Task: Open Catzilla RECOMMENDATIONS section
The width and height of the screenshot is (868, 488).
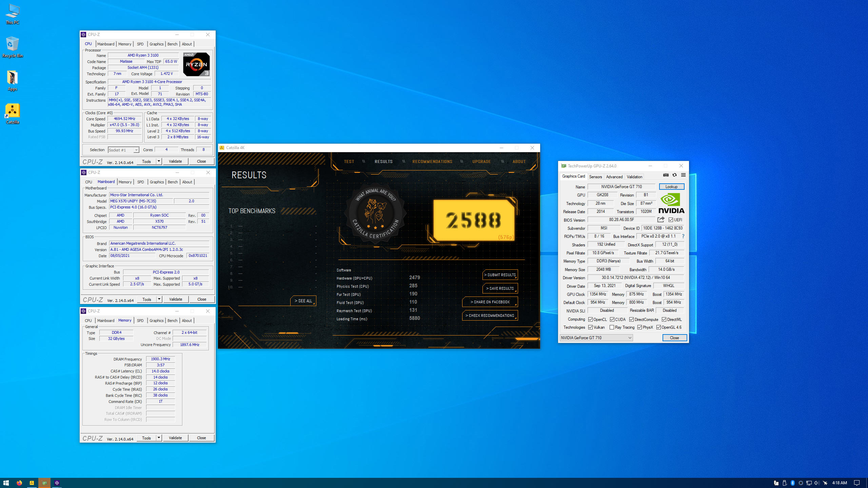Action: pos(432,162)
